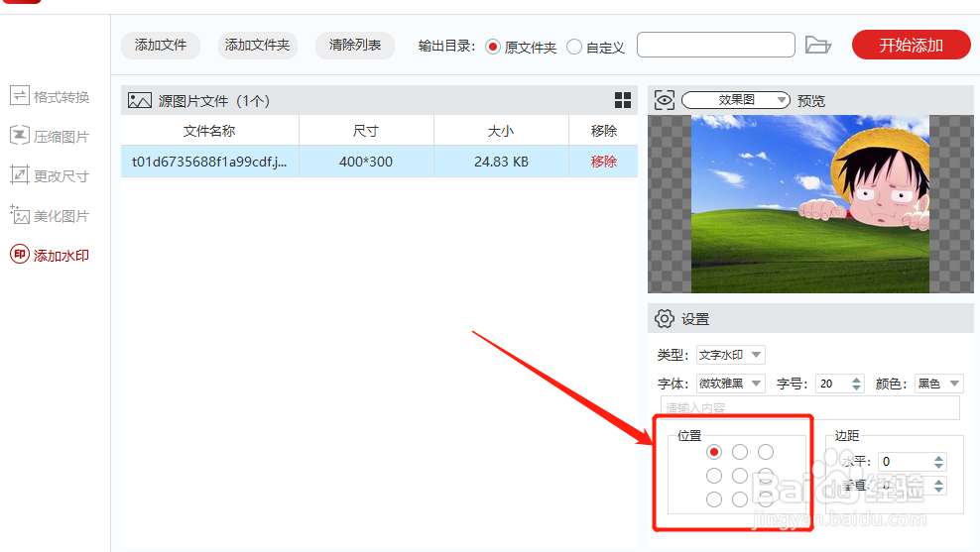Select bottom-left watermark position
The width and height of the screenshot is (980, 552).
[714, 499]
